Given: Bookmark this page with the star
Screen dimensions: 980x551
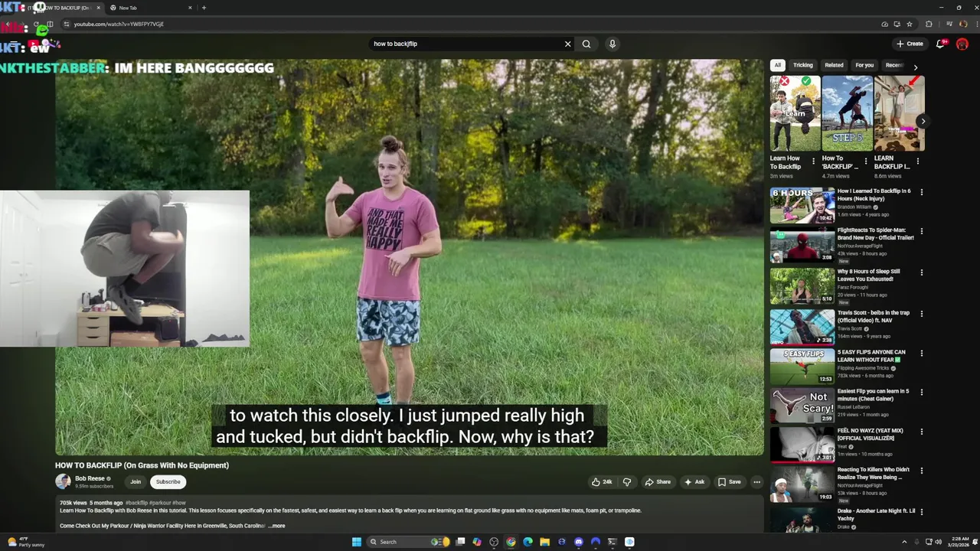Looking at the screenshot, I should (x=910, y=24).
